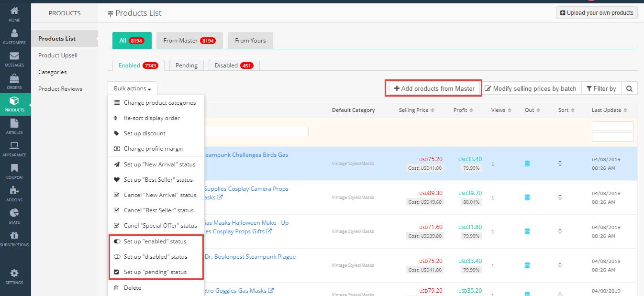Choose Set up "pending" status
The image size is (644, 296).
(155, 272)
